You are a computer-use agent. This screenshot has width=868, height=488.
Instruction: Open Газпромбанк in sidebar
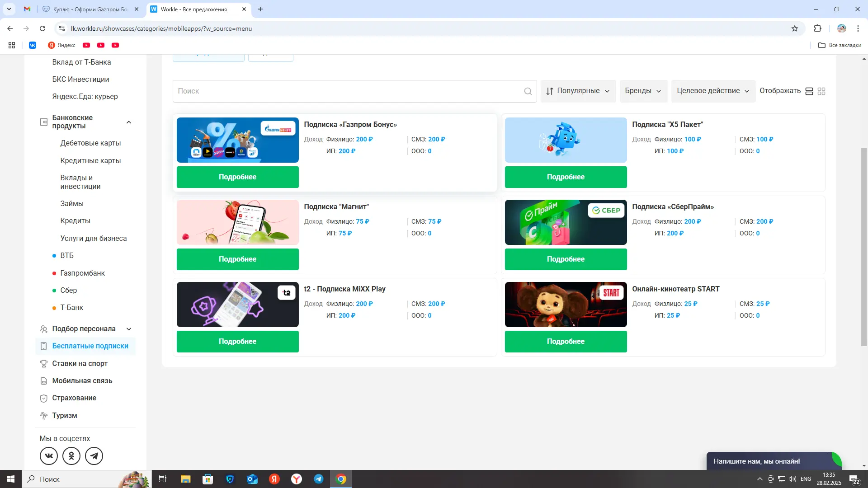tap(82, 273)
